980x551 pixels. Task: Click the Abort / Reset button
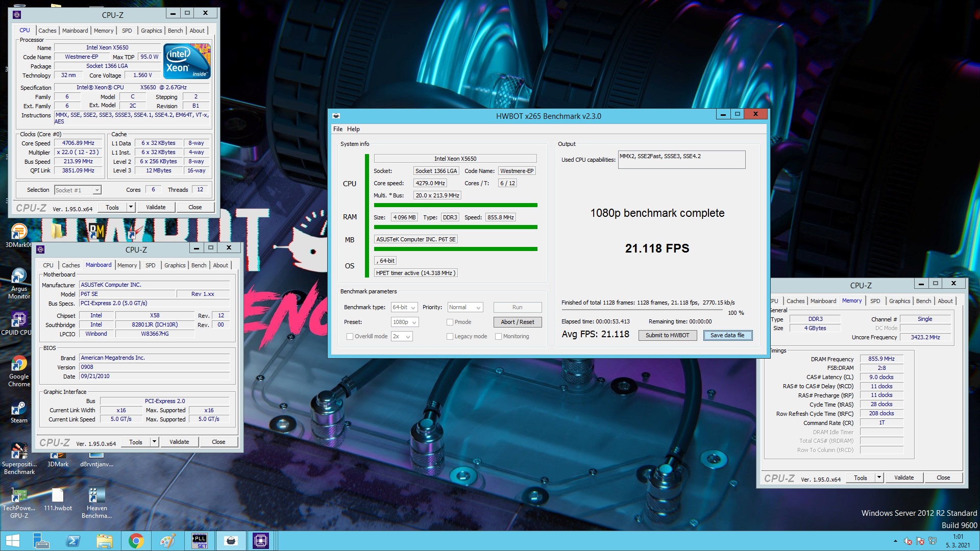click(517, 322)
